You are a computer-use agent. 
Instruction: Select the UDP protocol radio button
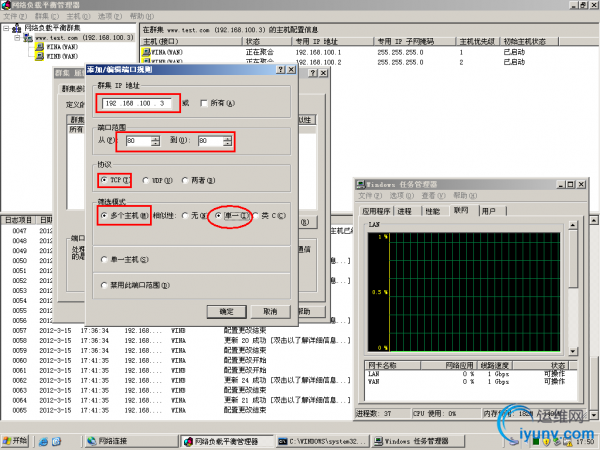coord(145,180)
